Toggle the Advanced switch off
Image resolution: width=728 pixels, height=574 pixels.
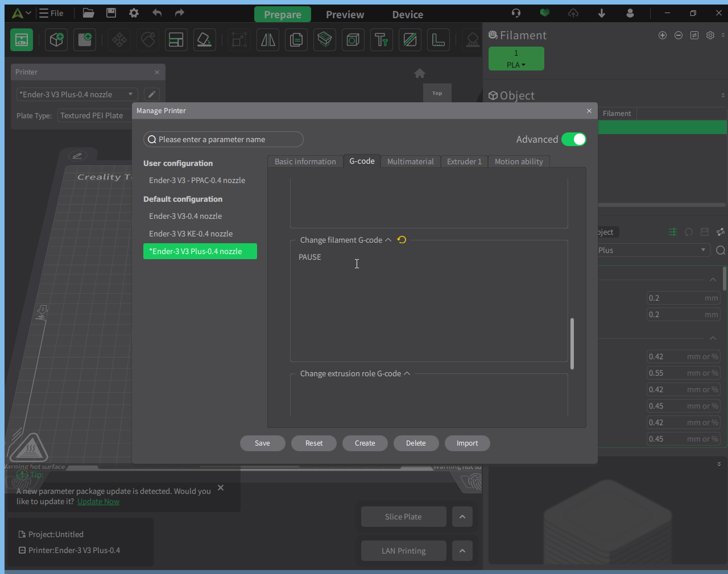(x=573, y=139)
